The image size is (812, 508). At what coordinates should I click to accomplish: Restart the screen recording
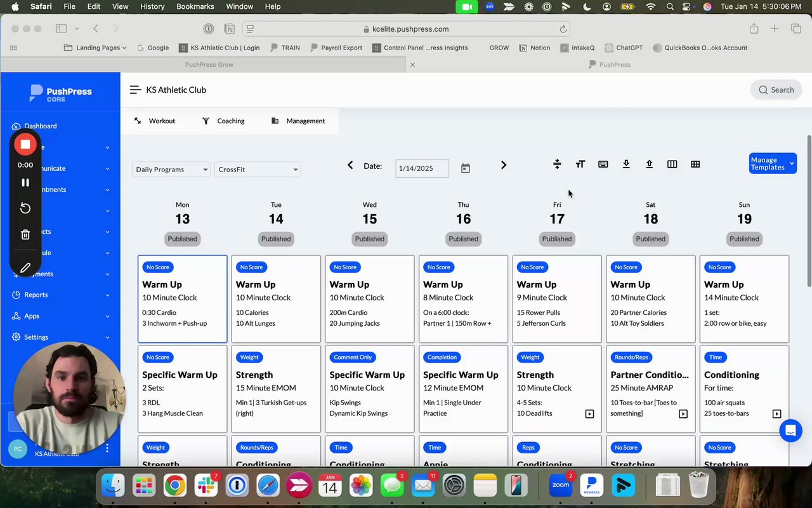point(25,208)
